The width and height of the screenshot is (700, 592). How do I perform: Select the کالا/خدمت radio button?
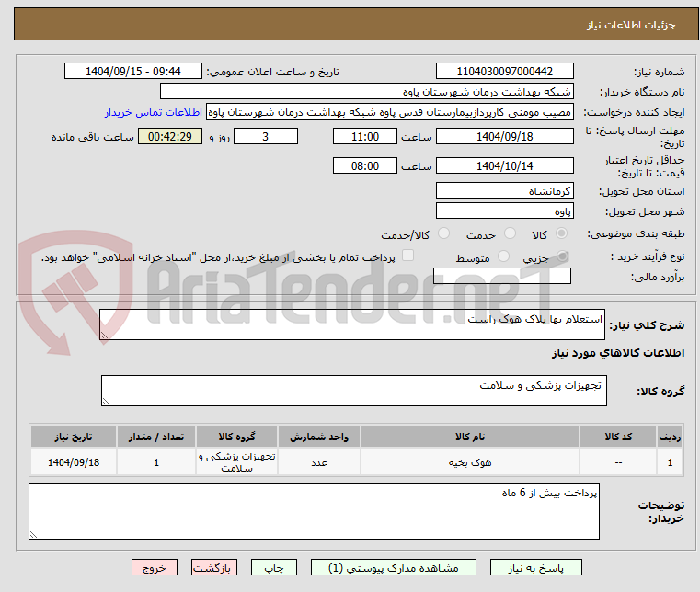pyautogui.click(x=443, y=233)
